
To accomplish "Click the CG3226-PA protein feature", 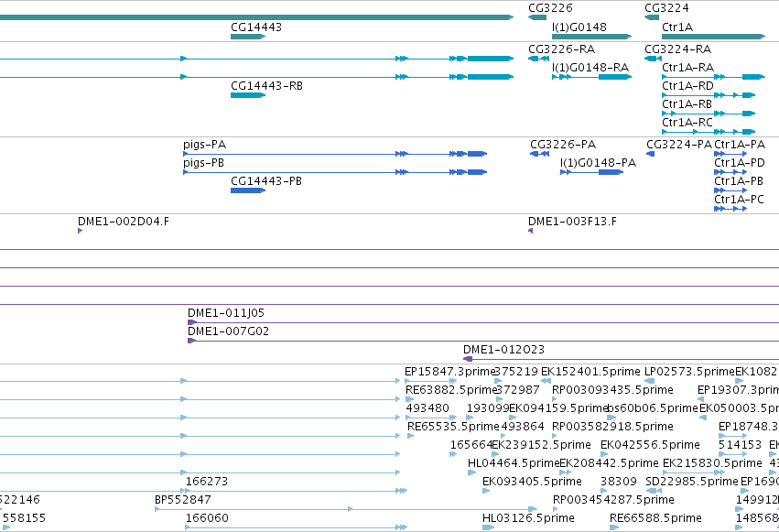I will pos(539,154).
